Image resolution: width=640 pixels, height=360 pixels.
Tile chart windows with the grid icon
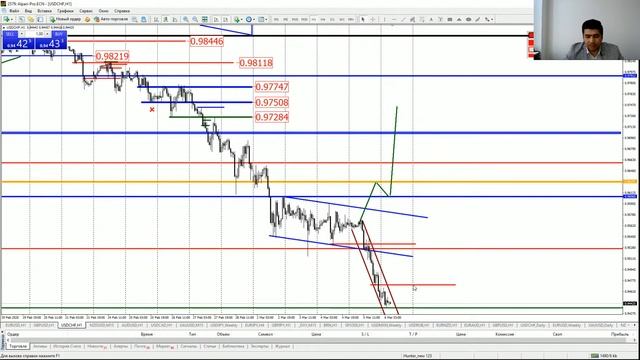[204, 19]
